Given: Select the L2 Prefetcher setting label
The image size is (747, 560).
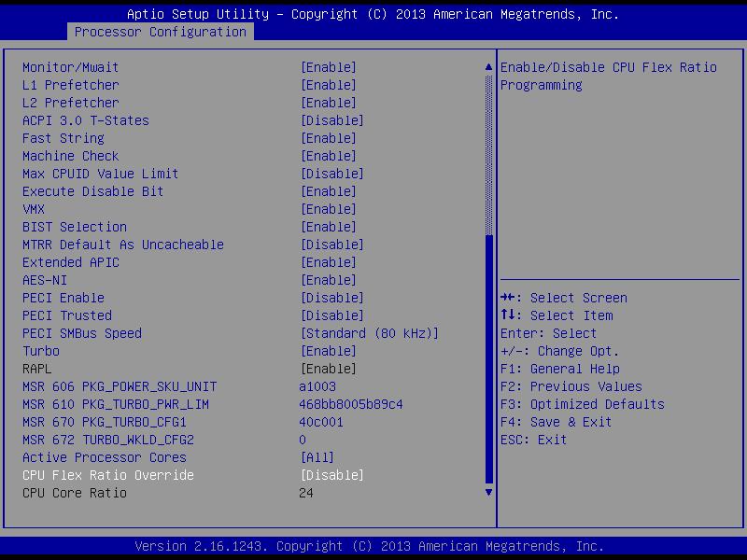Looking at the screenshot, I should point(71,103).
